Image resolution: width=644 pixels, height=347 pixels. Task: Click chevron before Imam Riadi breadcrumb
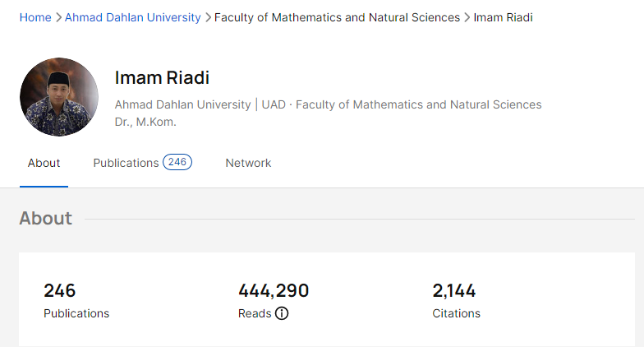(467, 17)
